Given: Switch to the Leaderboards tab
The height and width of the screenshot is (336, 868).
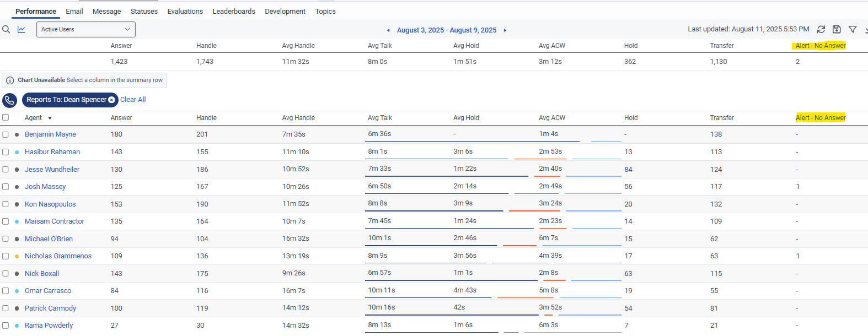Looking at the screenshot, I should (x=234, y=11).
